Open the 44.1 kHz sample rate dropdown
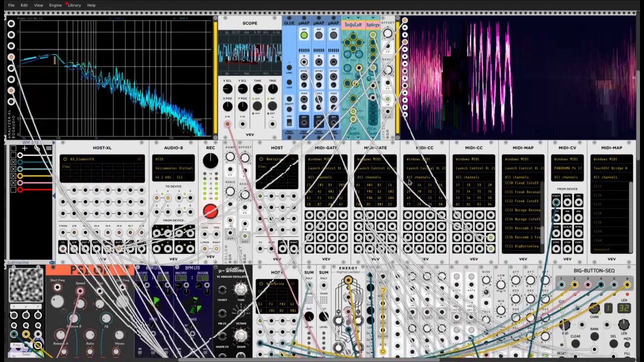This screenshot has height=362, width=644. click(x=163, y=177)
